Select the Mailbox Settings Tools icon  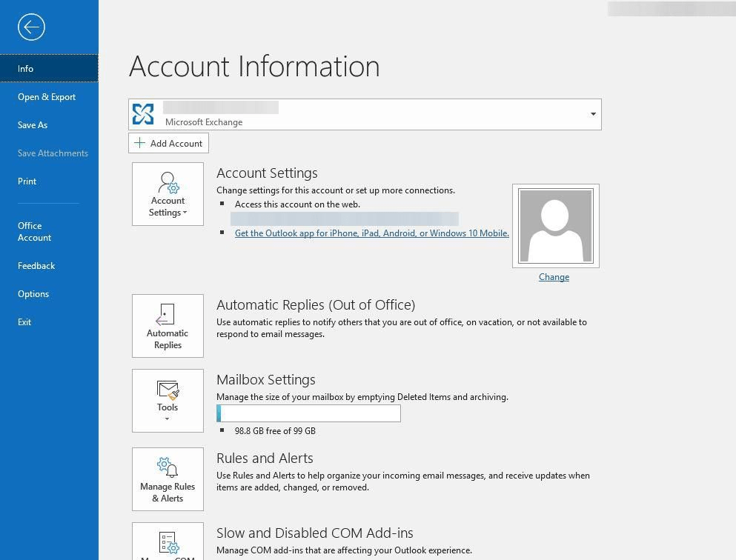point(168,388)
